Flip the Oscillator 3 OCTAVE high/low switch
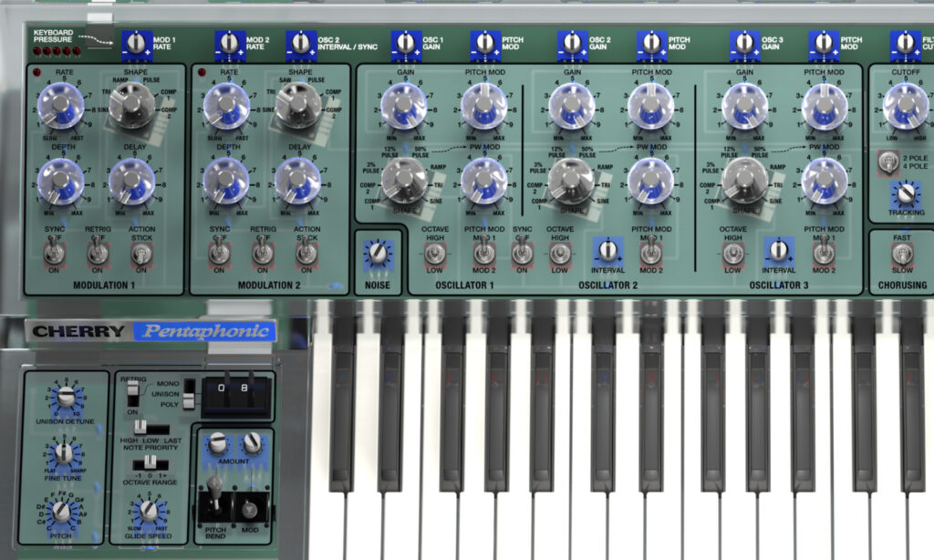This screenshot has height=560, width=934. [732, 254]
